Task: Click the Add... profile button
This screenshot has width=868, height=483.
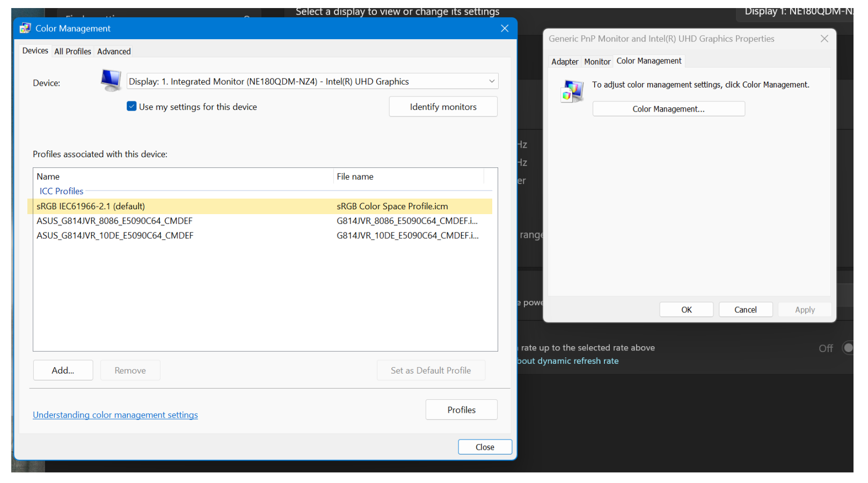Action: (63, 370)
